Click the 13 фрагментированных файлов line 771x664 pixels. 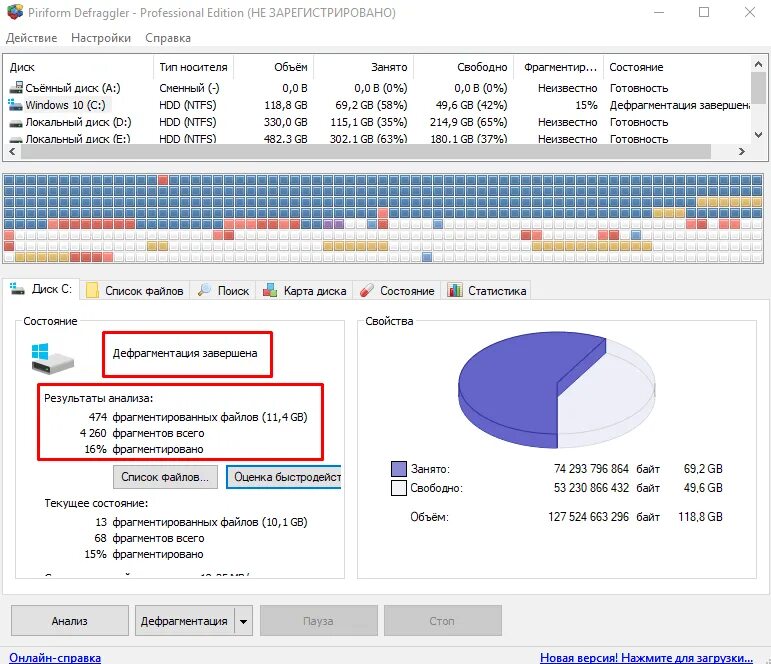pos(201,522)
